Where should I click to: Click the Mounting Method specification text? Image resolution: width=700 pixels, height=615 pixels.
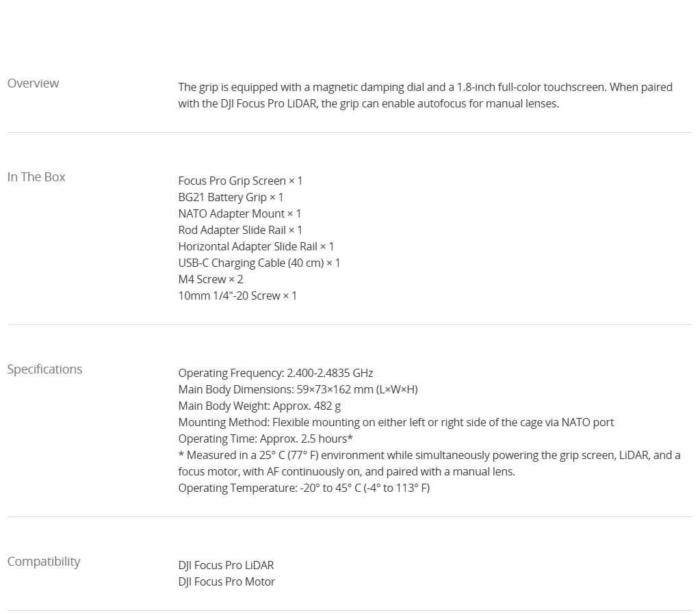point(396,422)
